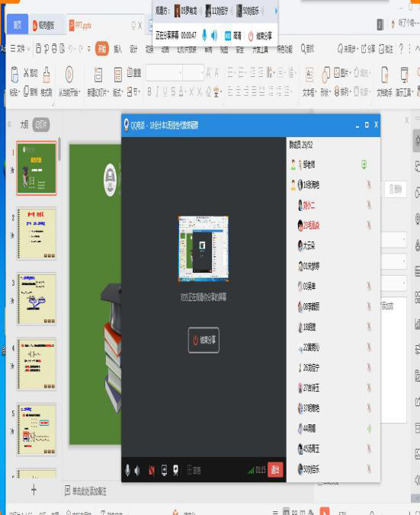Toggle Bold formatting

point(149,92)
